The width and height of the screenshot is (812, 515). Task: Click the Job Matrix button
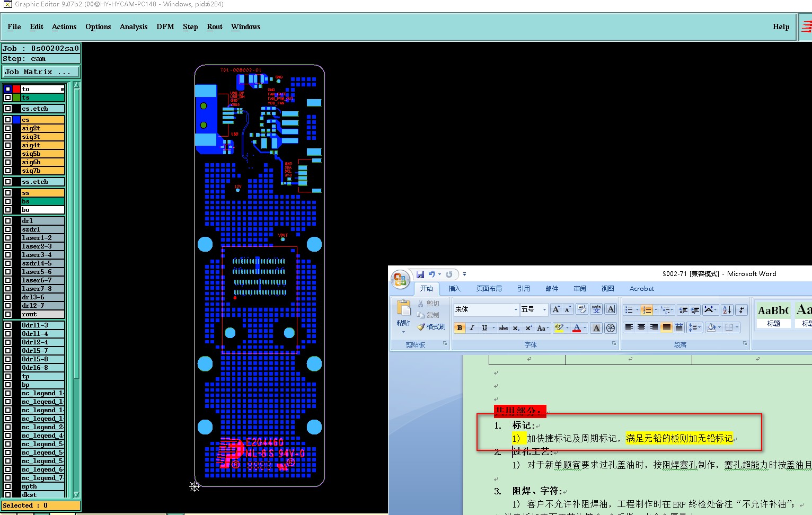pos(41,72)
